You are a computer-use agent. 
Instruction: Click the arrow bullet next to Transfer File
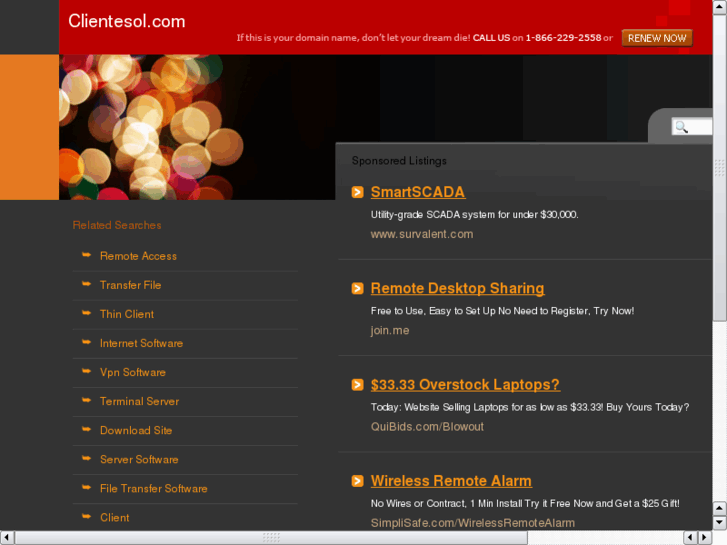tap(87, 284)
